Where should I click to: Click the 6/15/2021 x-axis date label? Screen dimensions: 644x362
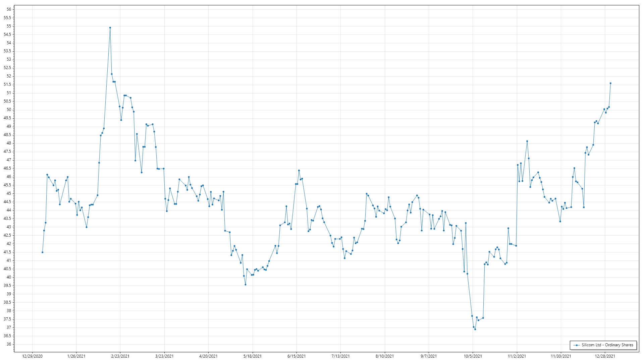[x=297, y=356]
